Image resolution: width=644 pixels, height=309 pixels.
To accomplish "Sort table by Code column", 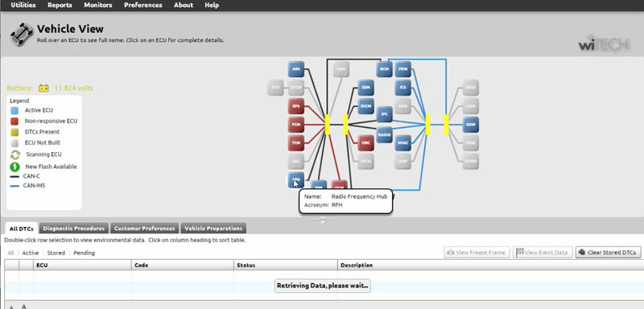I will (x=183, y=265).
